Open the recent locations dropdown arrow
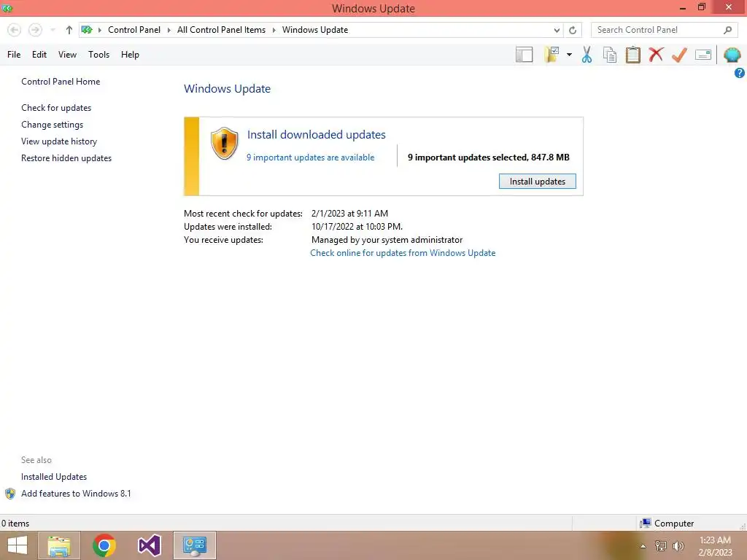 53,30
